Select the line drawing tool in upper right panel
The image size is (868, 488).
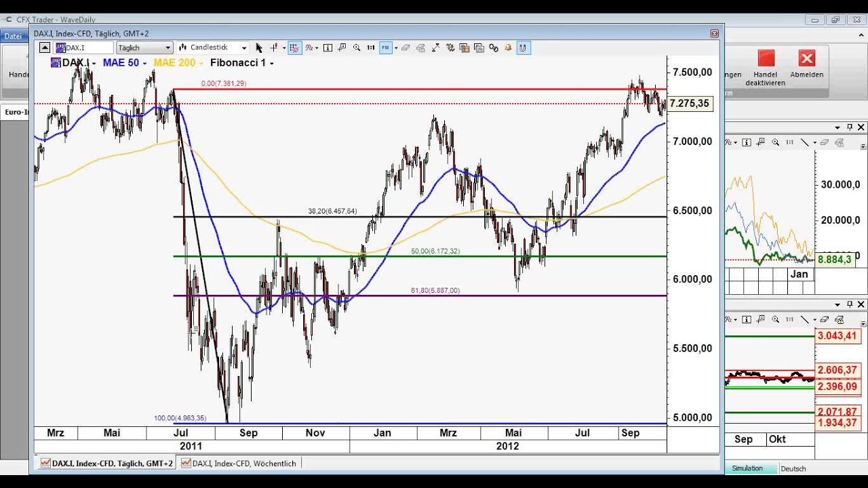click(805, 142)
